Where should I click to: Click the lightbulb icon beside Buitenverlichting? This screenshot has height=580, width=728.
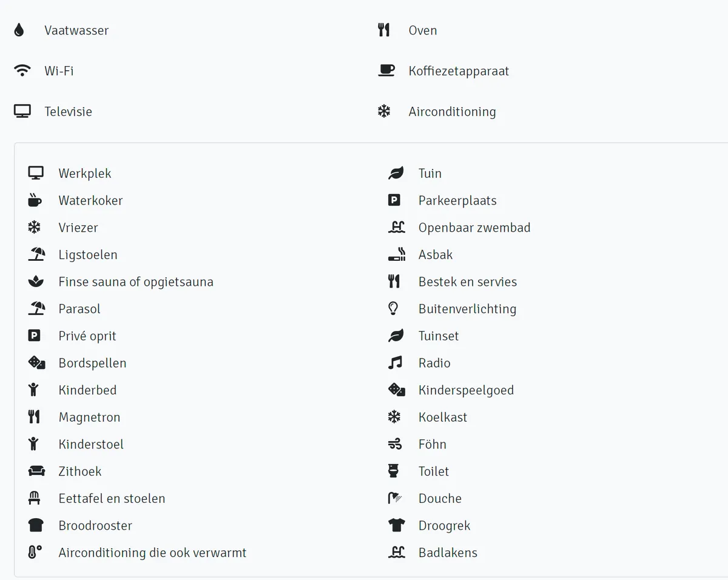(x=394, y=309)
